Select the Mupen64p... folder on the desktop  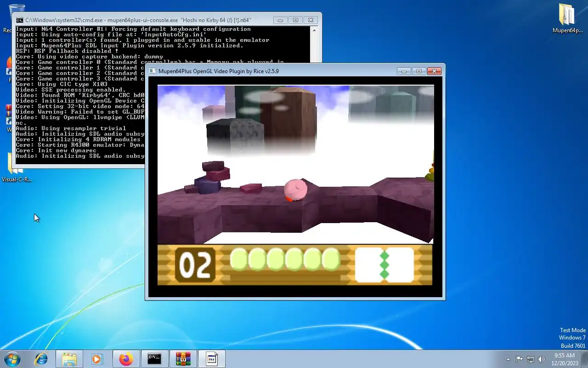pos(567,18)
